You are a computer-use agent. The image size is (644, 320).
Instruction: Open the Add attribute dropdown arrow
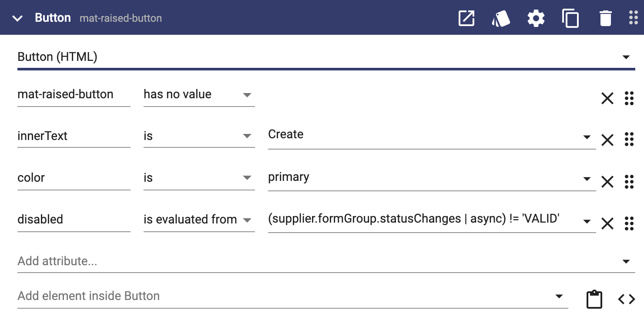point(626,262)
